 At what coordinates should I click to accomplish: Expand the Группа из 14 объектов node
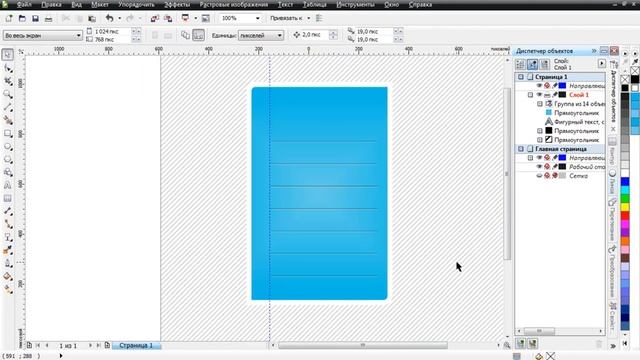pos(540,104)
